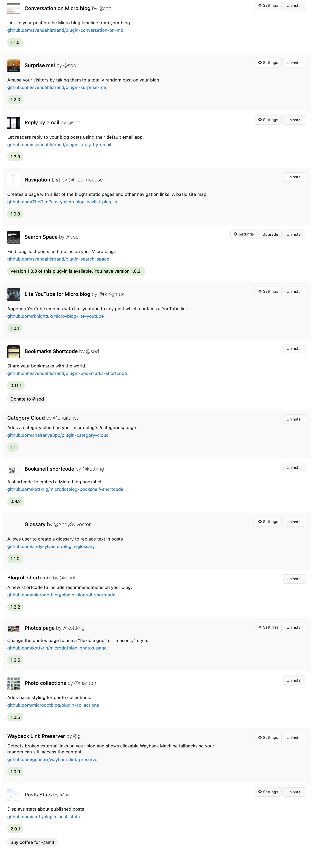Open the plugin-surprise-me GitHub link
The image size is (315, 868).
[57, 88]
